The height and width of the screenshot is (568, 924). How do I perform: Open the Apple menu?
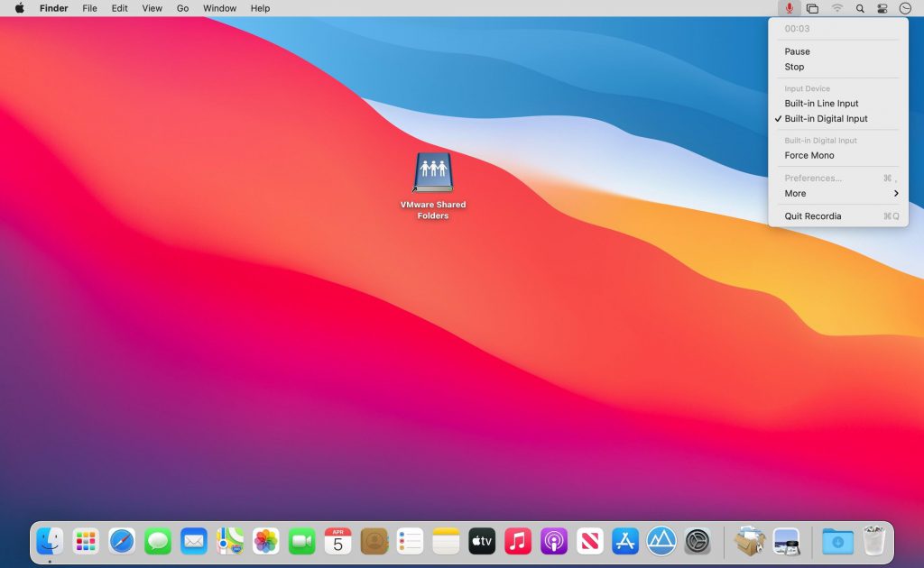(19, 8)
